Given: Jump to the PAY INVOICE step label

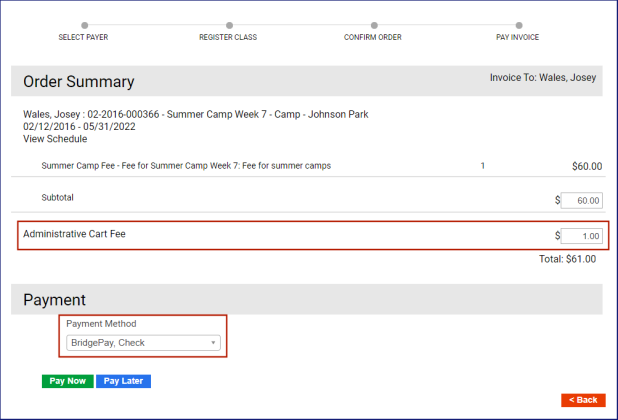Looking at the screenshot, I should [518, 38].
